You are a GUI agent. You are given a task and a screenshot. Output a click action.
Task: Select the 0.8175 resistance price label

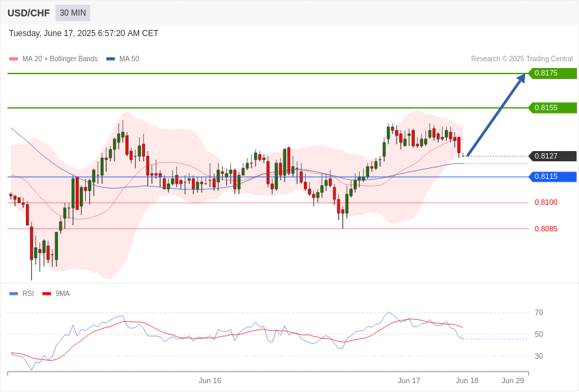tap(553, 73)
